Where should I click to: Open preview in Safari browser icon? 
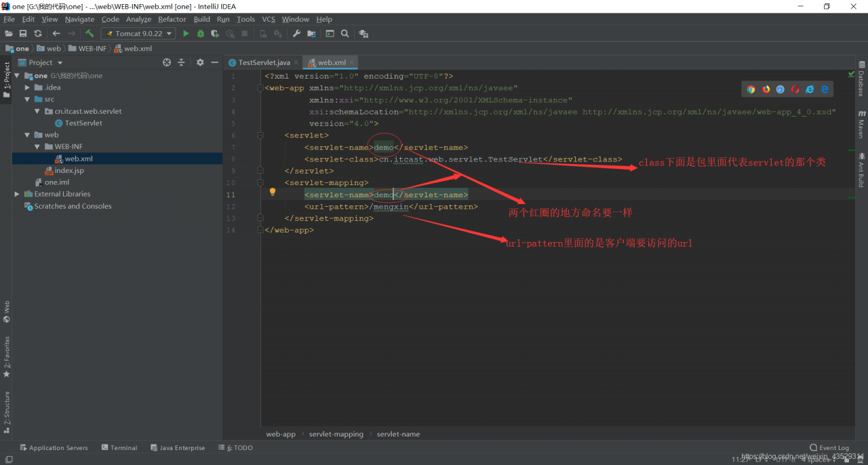pyautogui.click(x=781, y=89)
